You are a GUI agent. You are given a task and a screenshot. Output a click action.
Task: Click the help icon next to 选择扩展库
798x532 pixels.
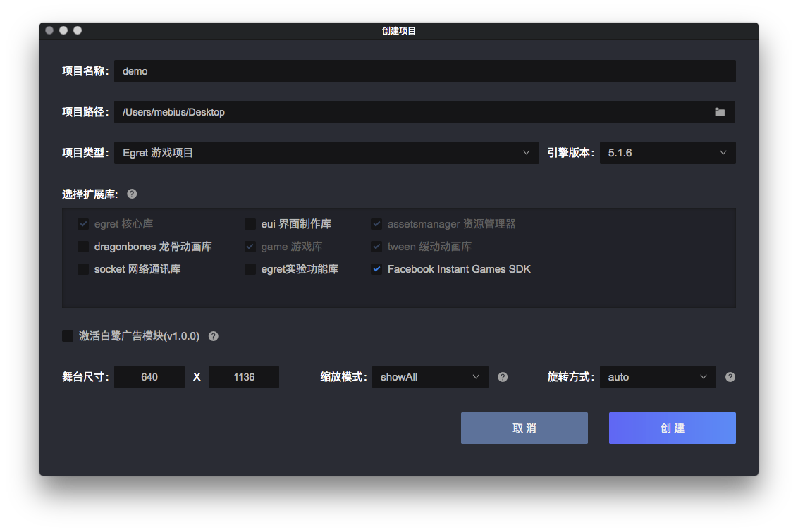pos(131,194)
